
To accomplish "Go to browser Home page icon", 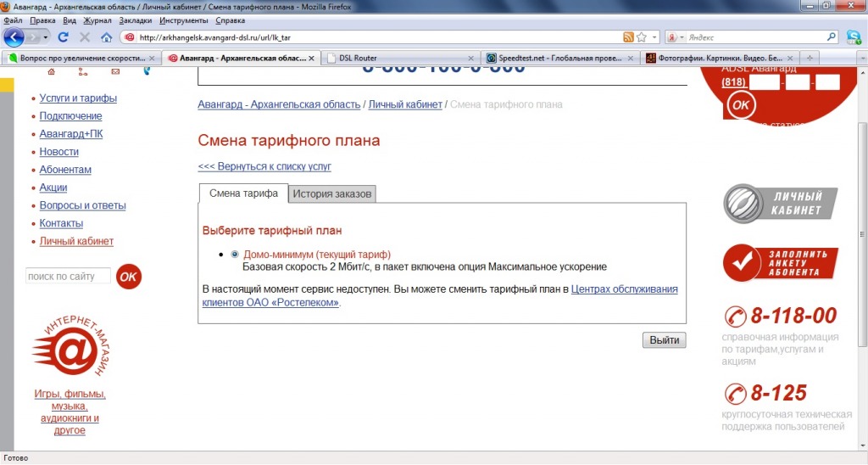I will (107, 37).
